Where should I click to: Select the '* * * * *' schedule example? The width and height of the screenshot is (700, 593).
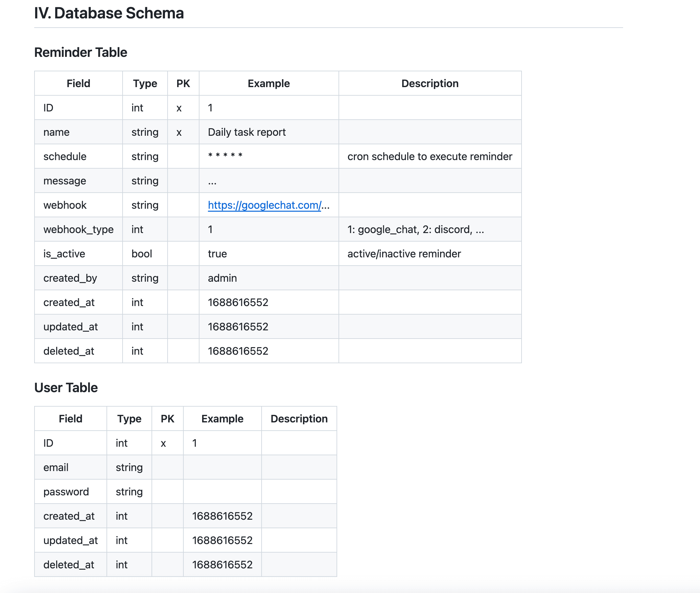point(225,155)
